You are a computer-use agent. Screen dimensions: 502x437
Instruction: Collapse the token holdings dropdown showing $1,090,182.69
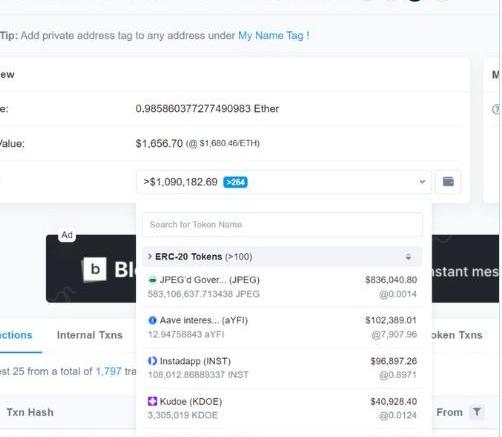pos(284,182)
